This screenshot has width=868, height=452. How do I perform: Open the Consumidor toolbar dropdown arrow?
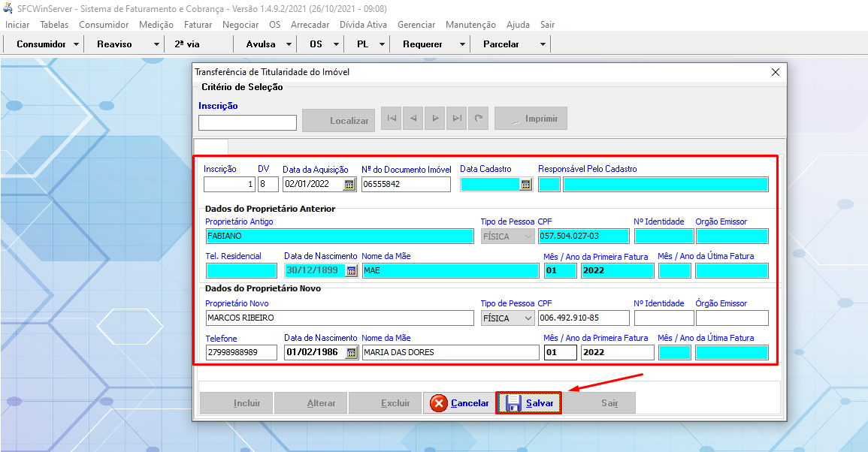tap(77, 44)
